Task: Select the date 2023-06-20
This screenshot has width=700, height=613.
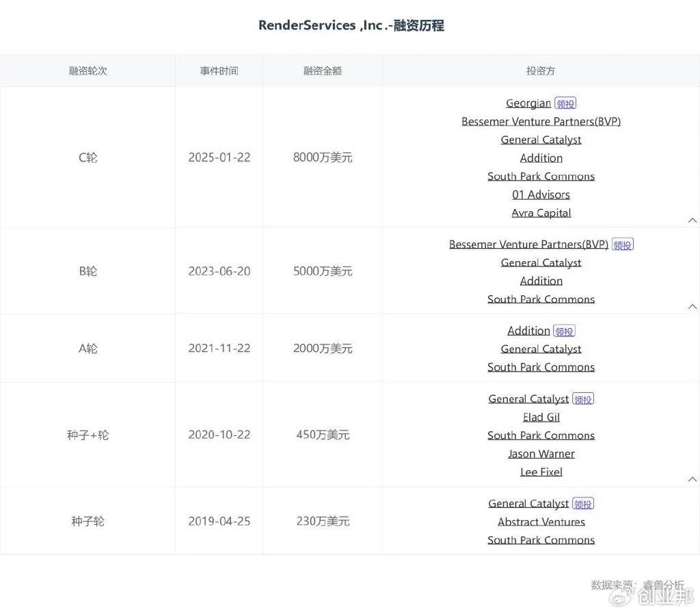Action: (219, 271)
